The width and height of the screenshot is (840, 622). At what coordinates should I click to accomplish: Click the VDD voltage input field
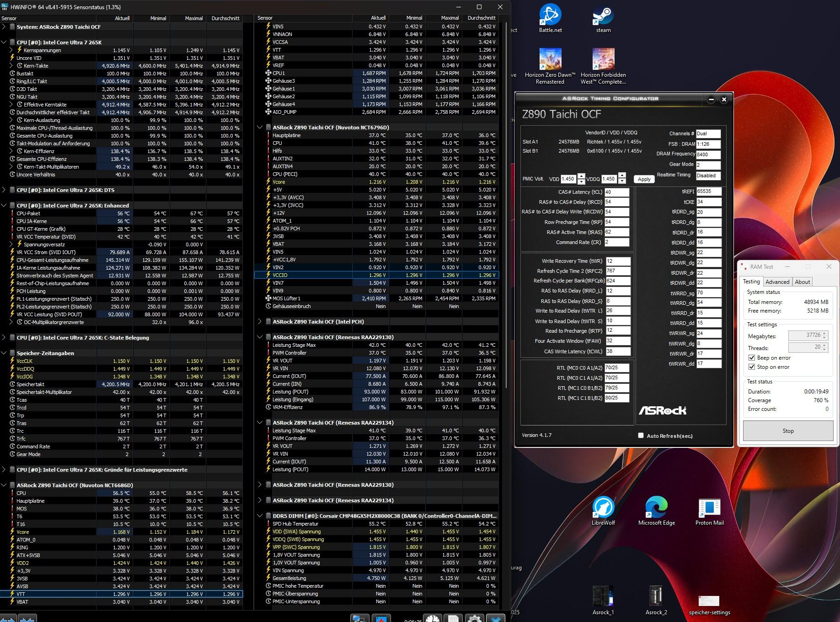[x=569, y=179]
